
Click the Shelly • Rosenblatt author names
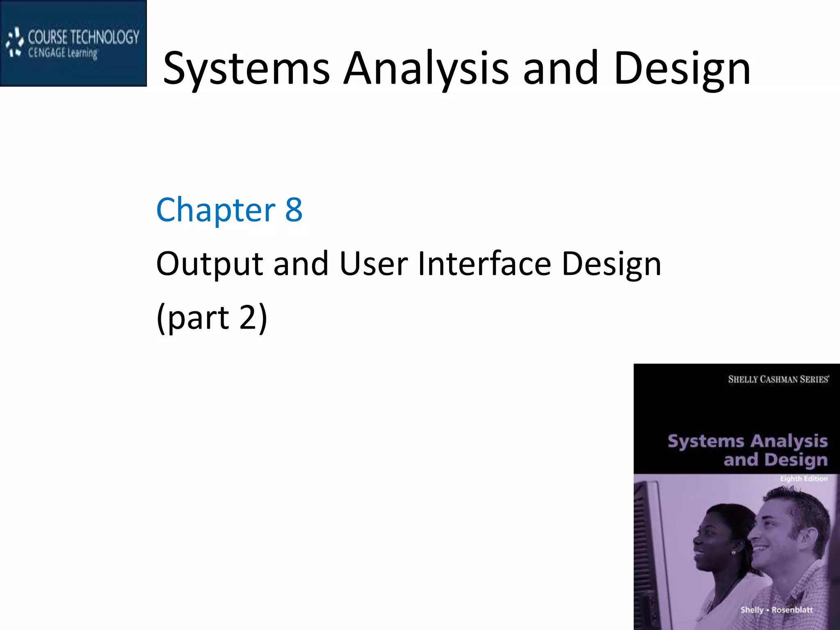pyautogui.click(x=776, y=609)
